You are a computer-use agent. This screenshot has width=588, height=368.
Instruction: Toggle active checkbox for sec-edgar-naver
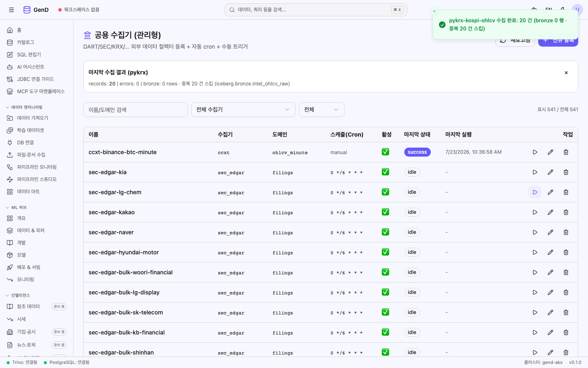point(385,232)
